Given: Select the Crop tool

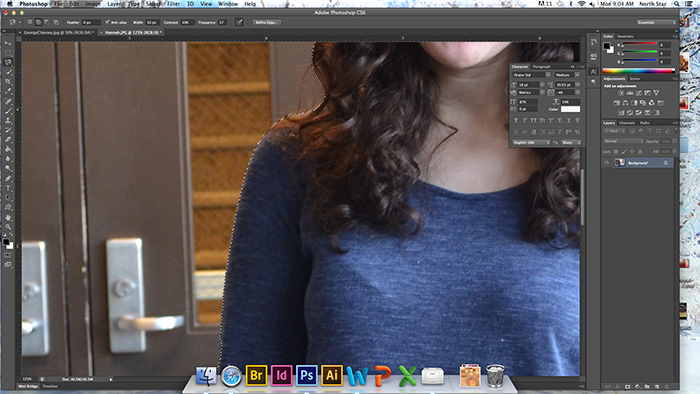Looking at the screenshot, I should [8, 82].
